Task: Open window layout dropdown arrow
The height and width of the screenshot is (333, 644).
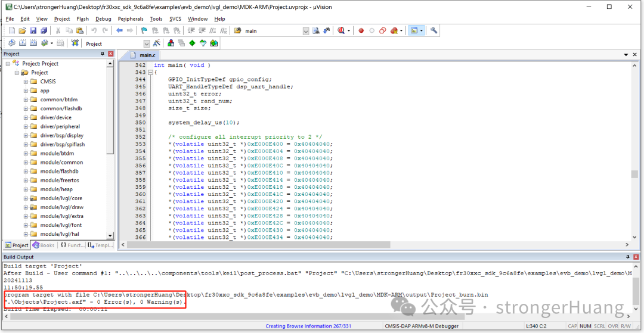Action: 422,31
